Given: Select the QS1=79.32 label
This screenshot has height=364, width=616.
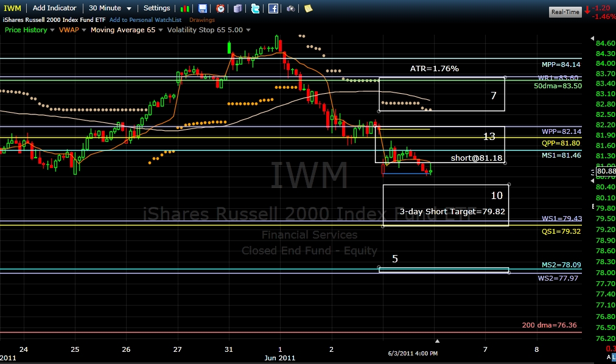Looking at the screenshot, I should (561, 231).
